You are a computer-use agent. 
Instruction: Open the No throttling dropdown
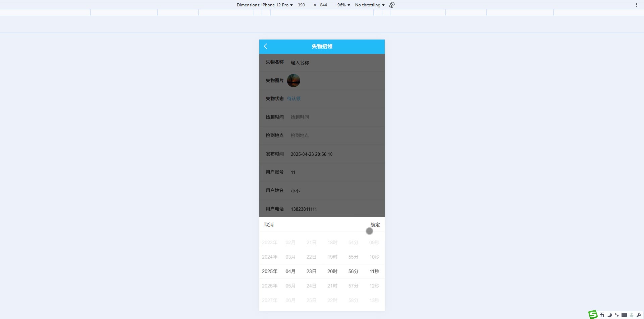pyautogui.click(x=370, y=5)
